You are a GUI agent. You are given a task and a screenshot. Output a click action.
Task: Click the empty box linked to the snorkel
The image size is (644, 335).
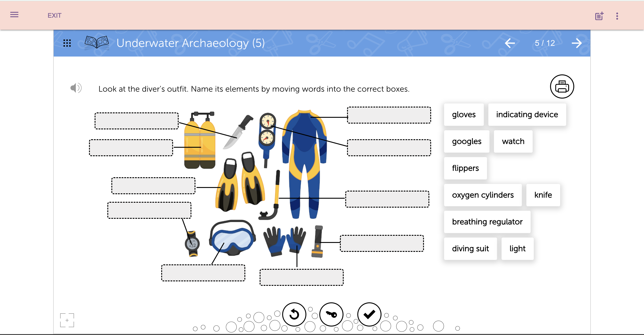(x=387, y=199)
